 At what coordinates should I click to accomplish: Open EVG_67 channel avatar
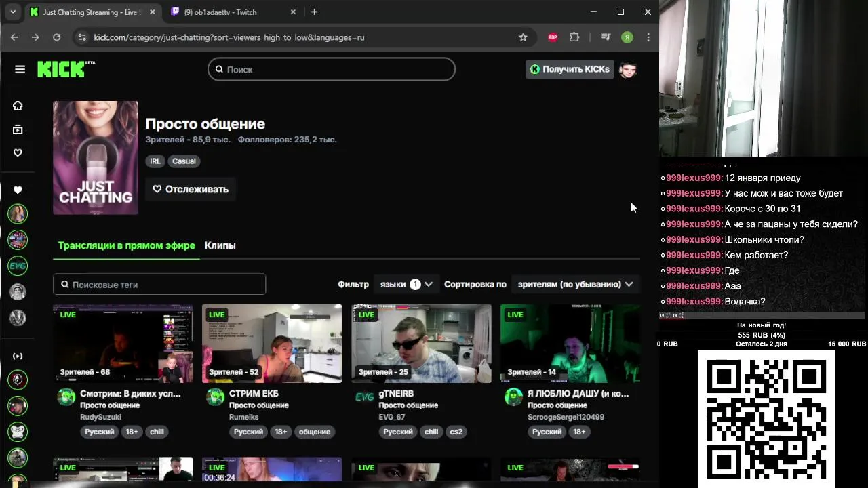click(x=365, y=397)
